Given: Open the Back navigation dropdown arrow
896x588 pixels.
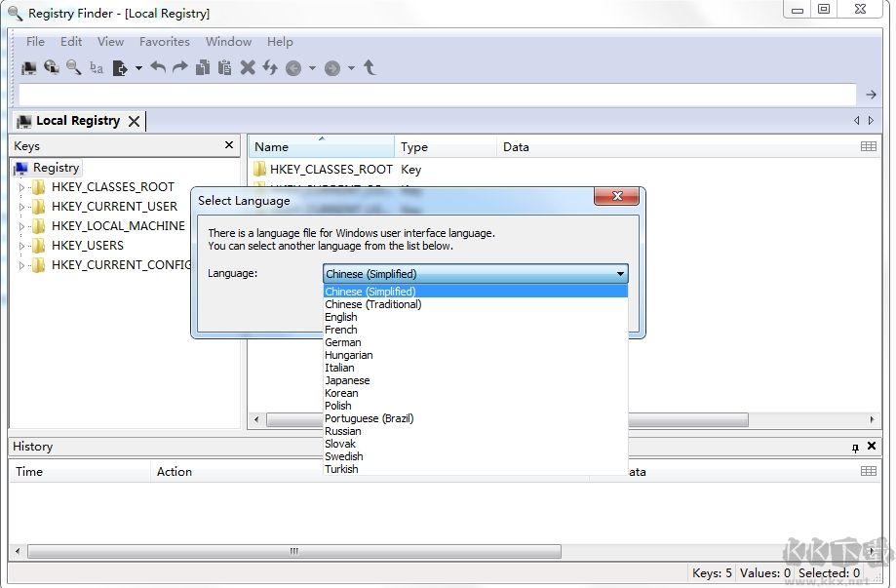Looking at the screenshot, I should click(311, 67).
